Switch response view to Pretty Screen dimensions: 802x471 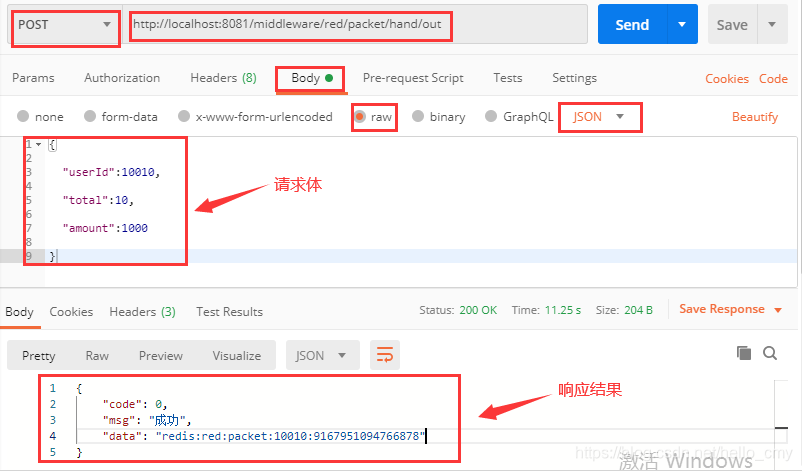click(39, 355)
